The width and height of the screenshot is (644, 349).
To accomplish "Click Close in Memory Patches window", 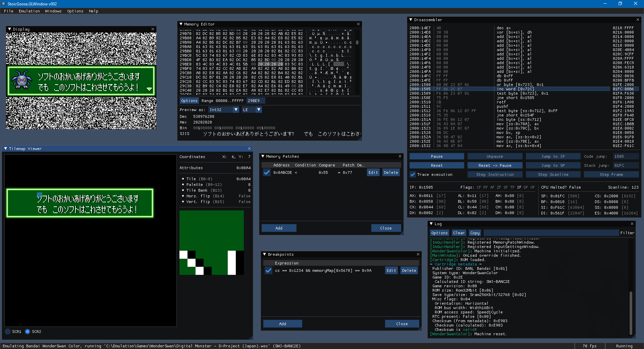I will coord(386,228).
